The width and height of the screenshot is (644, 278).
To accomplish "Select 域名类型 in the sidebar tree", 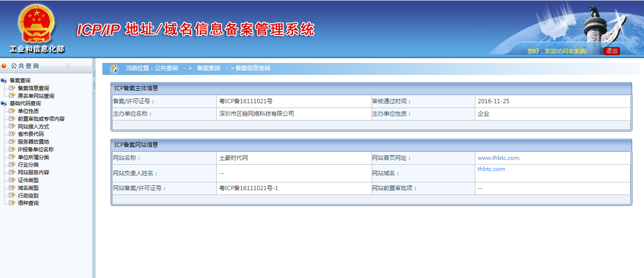I will coord(28,188).
